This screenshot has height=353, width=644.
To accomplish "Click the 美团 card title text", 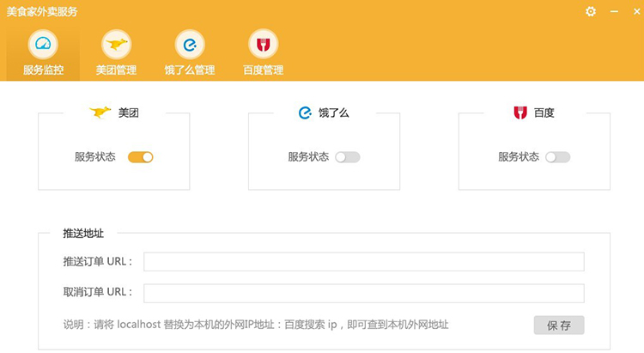I will point(129,113).
